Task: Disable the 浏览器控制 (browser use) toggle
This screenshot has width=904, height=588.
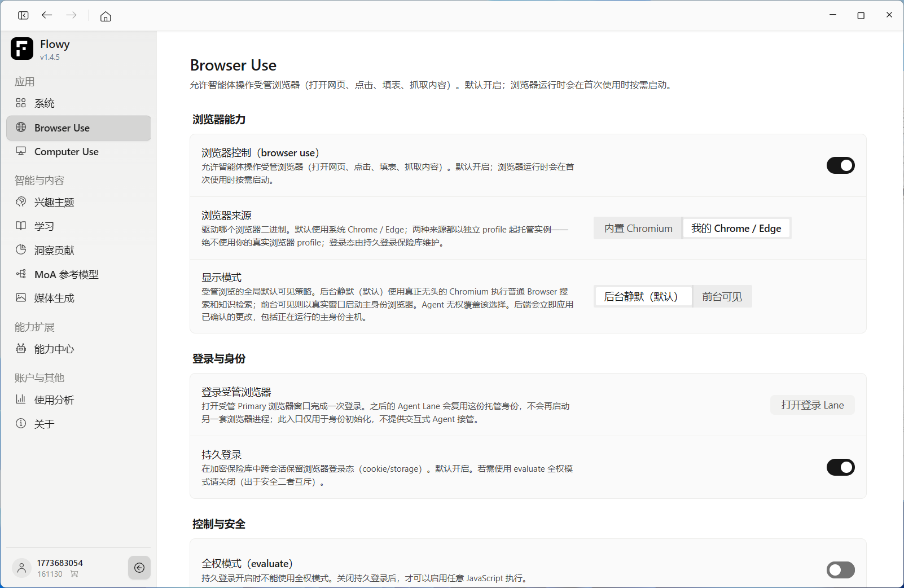Action: click(840, 165)
